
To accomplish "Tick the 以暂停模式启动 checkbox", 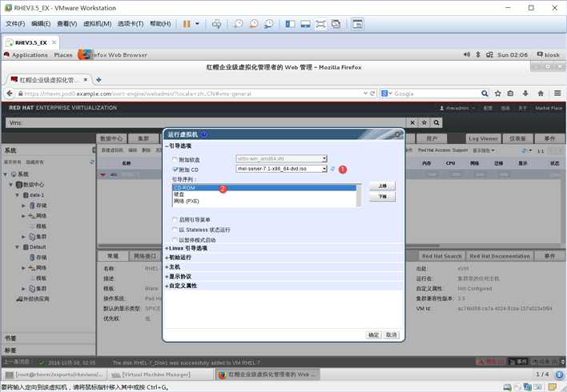I will [x=175, y=239].
